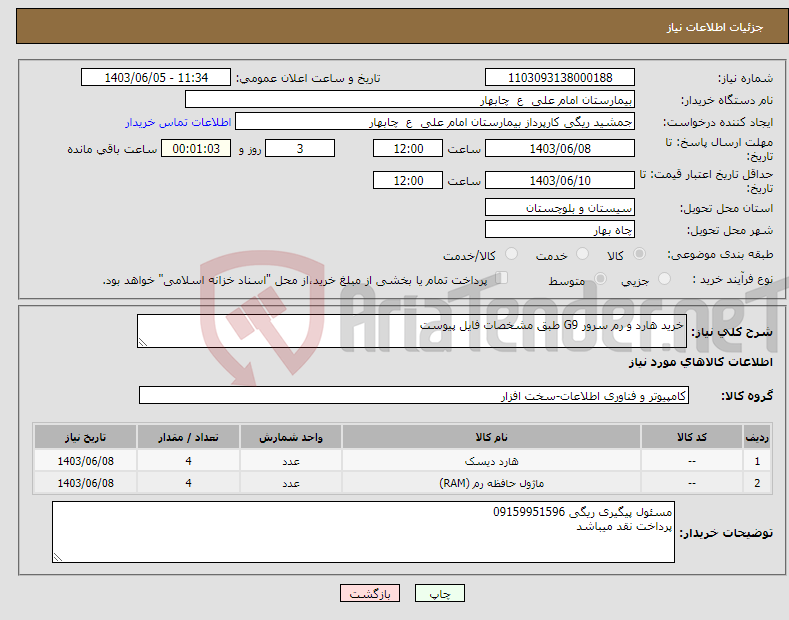Viewport: 789px width, 620px height.
Task: Toggle the اسناد خزانه اسلامی payment checkbox
Action: 501,278
